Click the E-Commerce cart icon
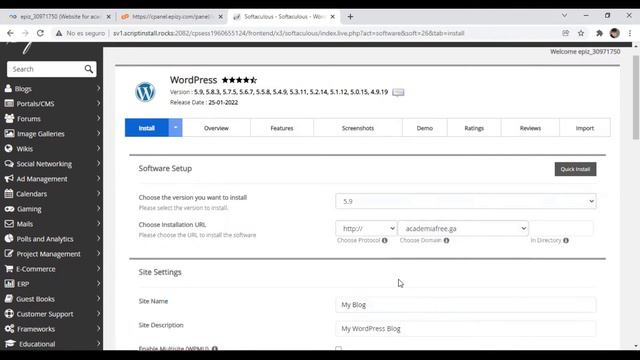Screen dimensions: 640x360 (9, 269)
